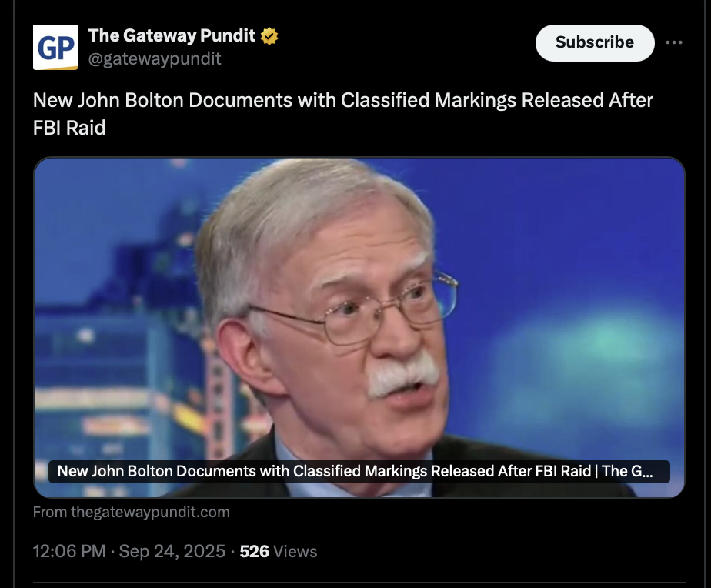Screen dimensions: 711x588
Task: Open the article preview image
Action: coord(359,327)
